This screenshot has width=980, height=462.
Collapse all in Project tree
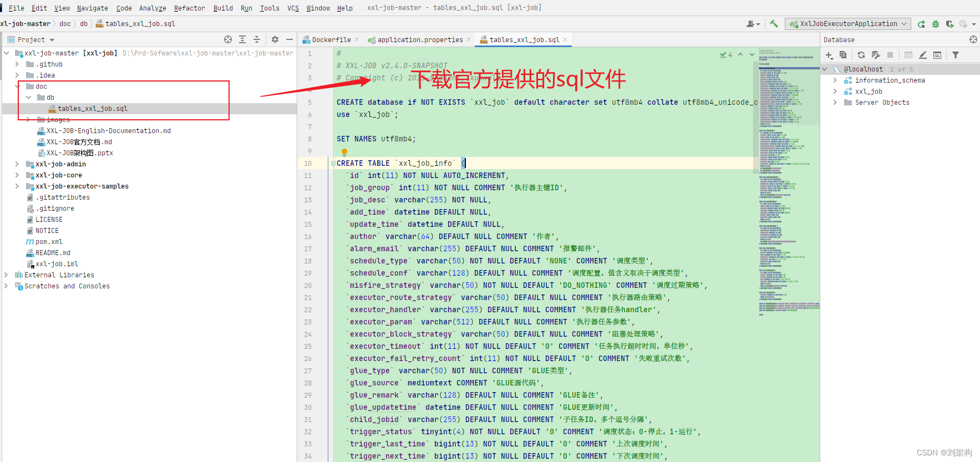click(257, 39)
